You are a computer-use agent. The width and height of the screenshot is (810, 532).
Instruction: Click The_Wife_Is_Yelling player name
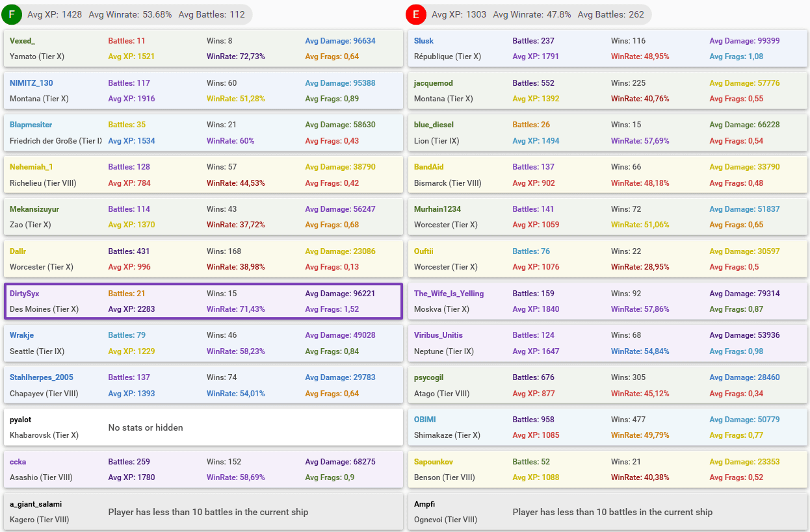tap(449, 294)
